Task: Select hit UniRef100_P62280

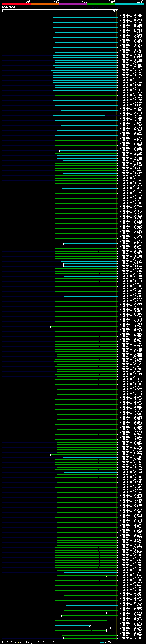Action: 131,435
